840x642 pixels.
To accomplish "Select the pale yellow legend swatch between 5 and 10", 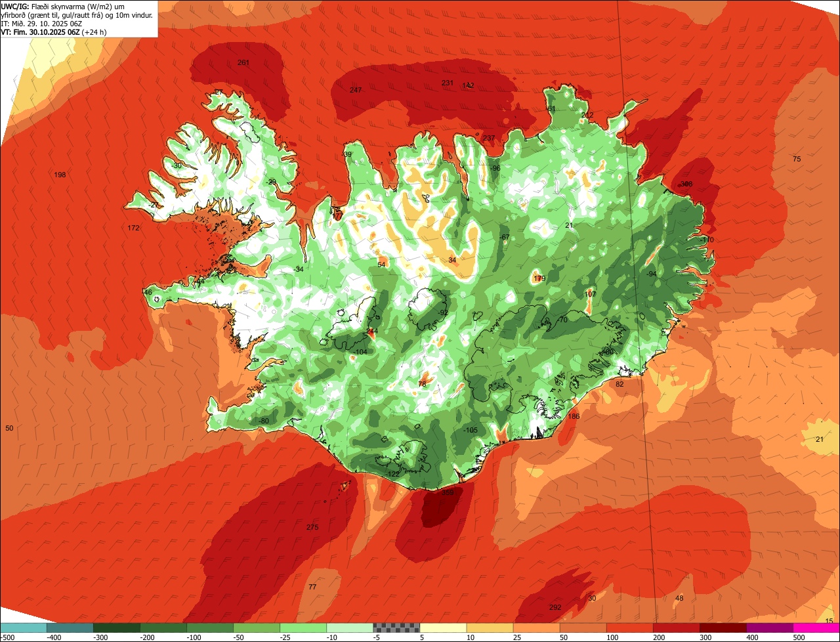I will (443, 628).
